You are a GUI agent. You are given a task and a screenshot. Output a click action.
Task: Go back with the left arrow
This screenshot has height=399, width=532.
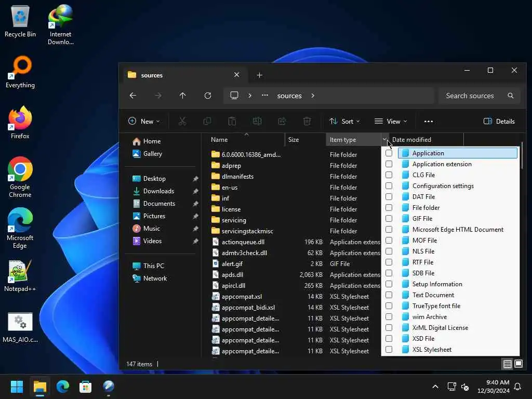point(133,96)
